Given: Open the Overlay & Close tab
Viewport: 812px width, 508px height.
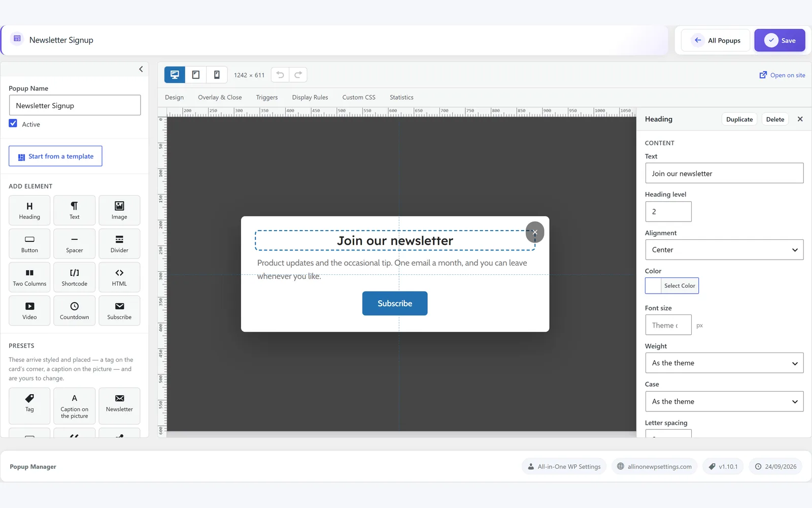Looking at the screenshot, I should [x=220, y=98].
